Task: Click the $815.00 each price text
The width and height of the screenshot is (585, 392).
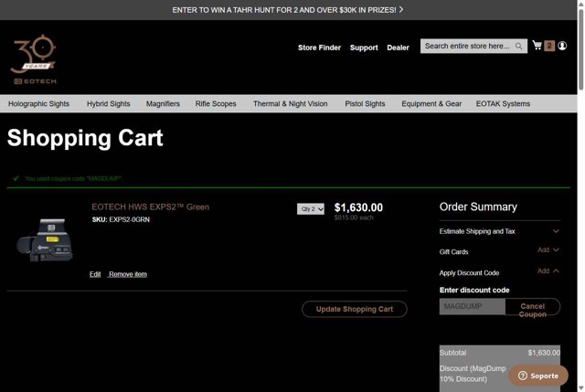Action: pos(354,217)
